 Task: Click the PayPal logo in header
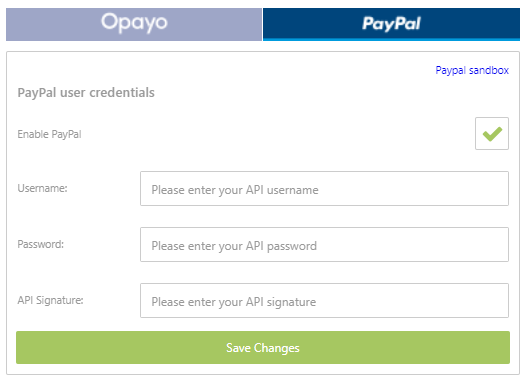[x=391, y=24]
